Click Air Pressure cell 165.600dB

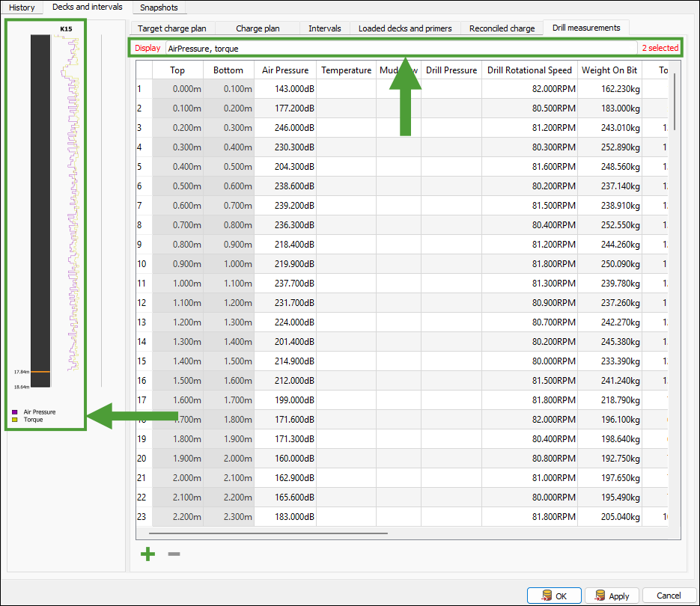pyautogui.click(x=285, y=497)
